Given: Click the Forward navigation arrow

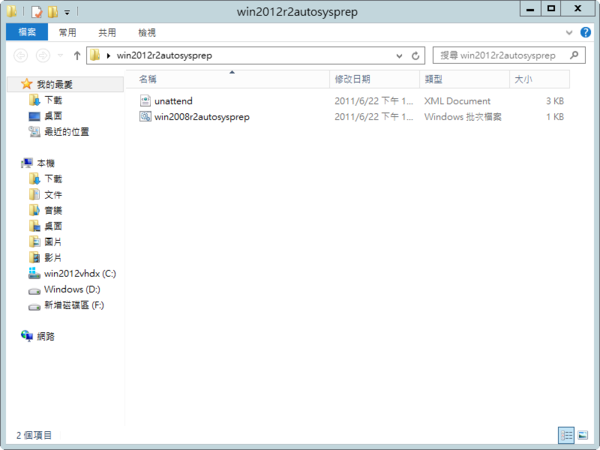Looking at the screenshot, I should (x=43, y=55).
